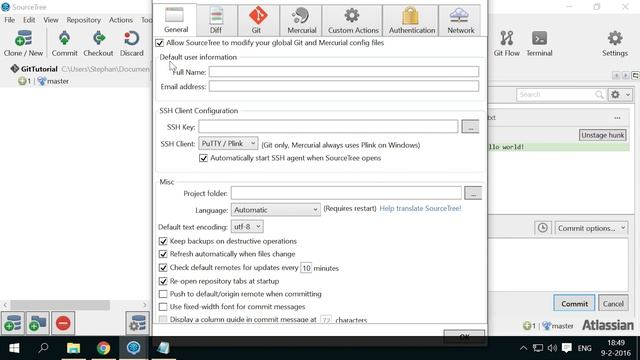Open the Actions menu
The image size is (640, 360).
[120, 20]
